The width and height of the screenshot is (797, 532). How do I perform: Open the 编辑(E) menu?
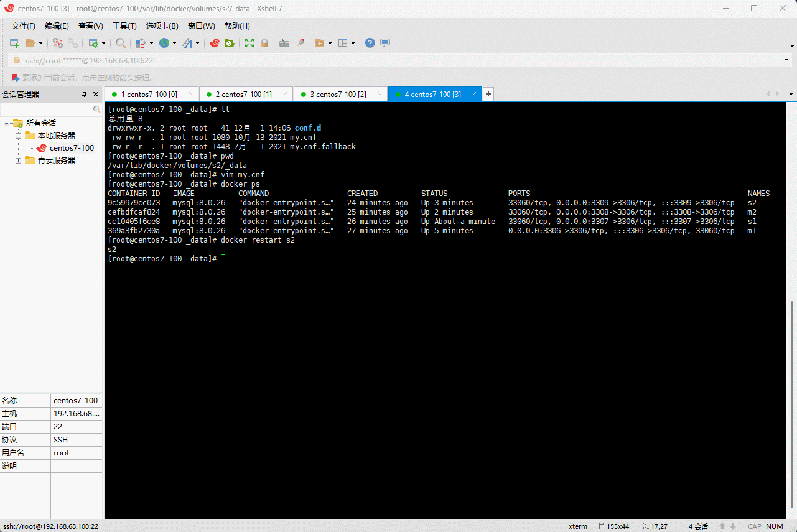point(57,26)
